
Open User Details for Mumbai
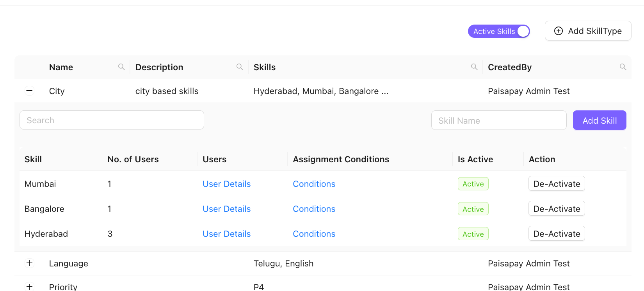click(x=226, y=184)
